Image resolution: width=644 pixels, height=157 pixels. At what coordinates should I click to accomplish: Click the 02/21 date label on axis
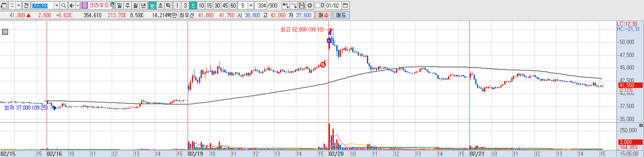477,154
